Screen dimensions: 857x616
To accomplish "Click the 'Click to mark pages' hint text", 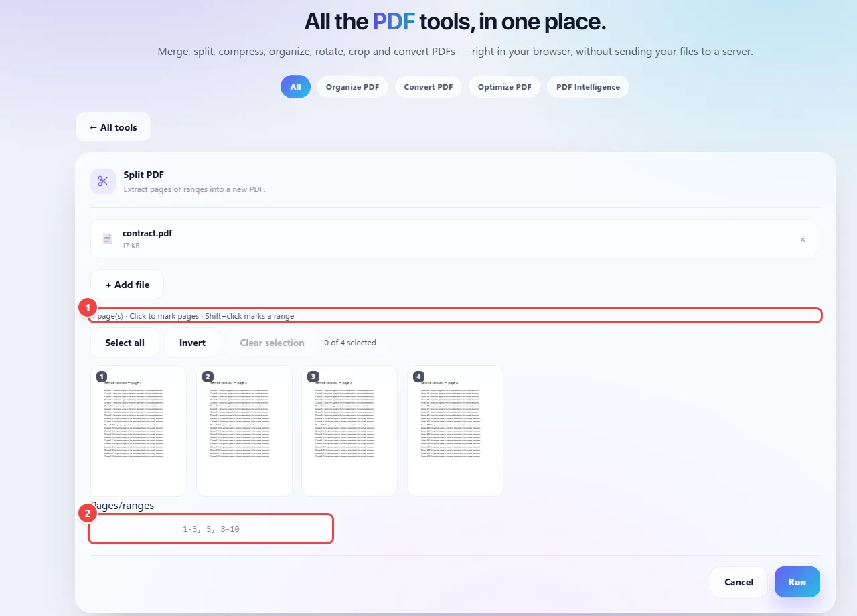I will click(x=164, y=316).
